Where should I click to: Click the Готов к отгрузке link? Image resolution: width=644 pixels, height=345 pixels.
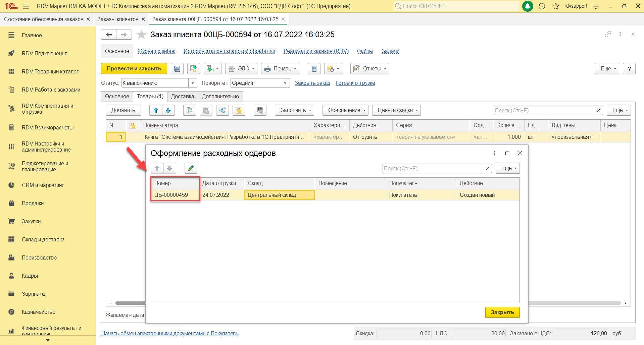coord(355,83)
